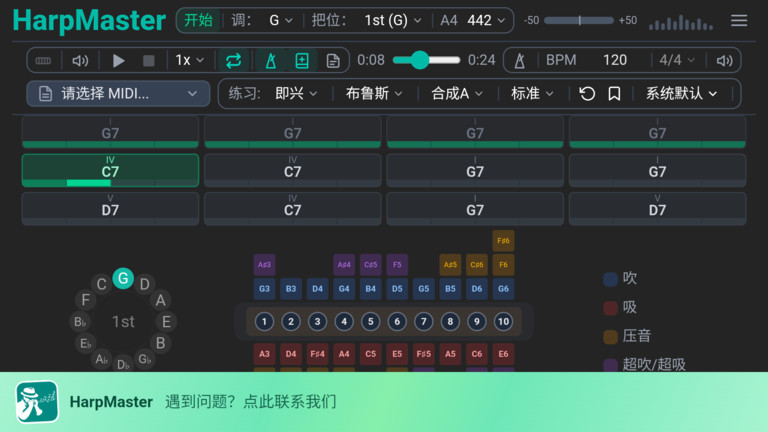Screen dimensions: 768x432
Task: Click the orange 压音 legend swatch
Action: (610, 336)
